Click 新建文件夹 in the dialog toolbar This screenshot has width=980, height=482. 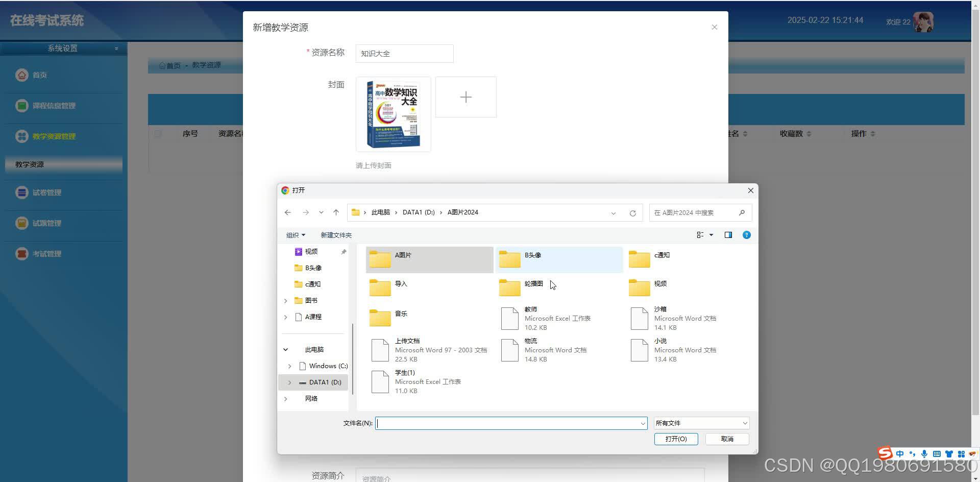[336, 235]
